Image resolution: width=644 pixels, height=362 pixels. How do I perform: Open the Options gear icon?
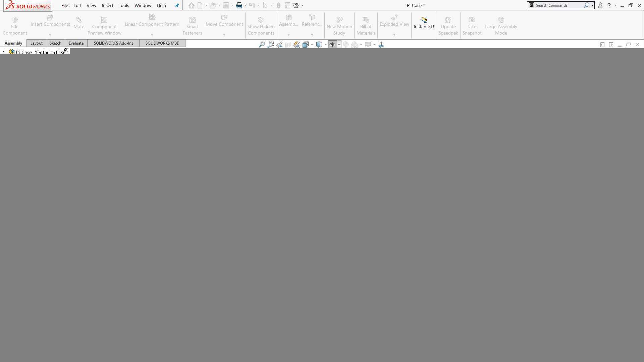(x=296, y=5)
